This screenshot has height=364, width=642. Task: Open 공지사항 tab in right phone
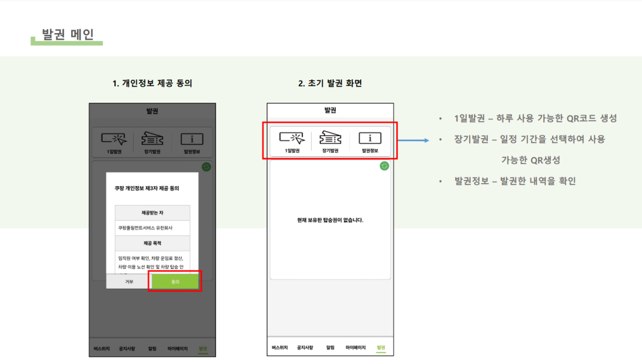[x=305, y=348]
